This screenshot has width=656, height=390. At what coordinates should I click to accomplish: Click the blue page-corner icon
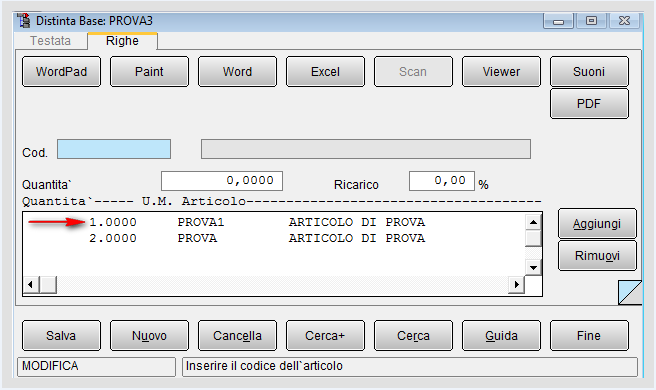[630, 292]
